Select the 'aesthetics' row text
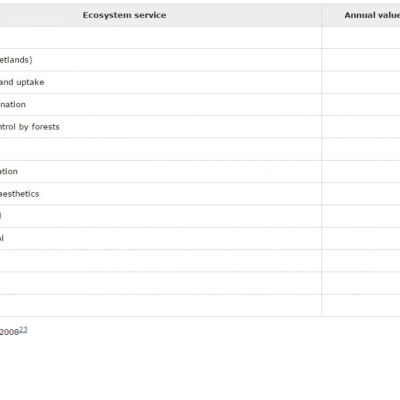Screen dimensions: 400x400 (19, 194)
